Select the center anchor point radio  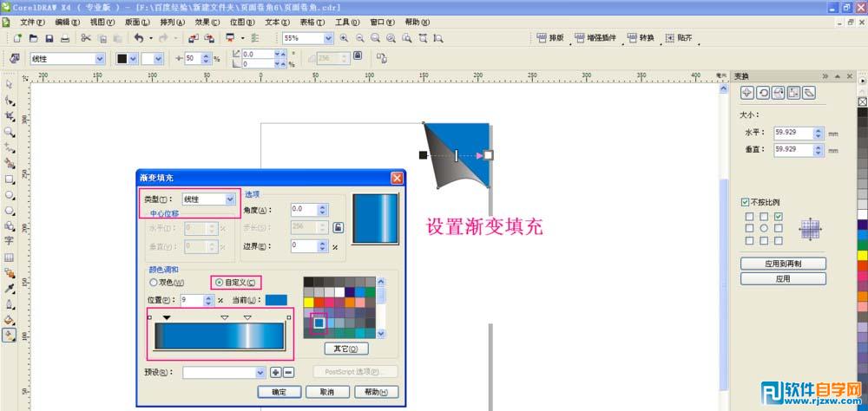click(763, 228)
